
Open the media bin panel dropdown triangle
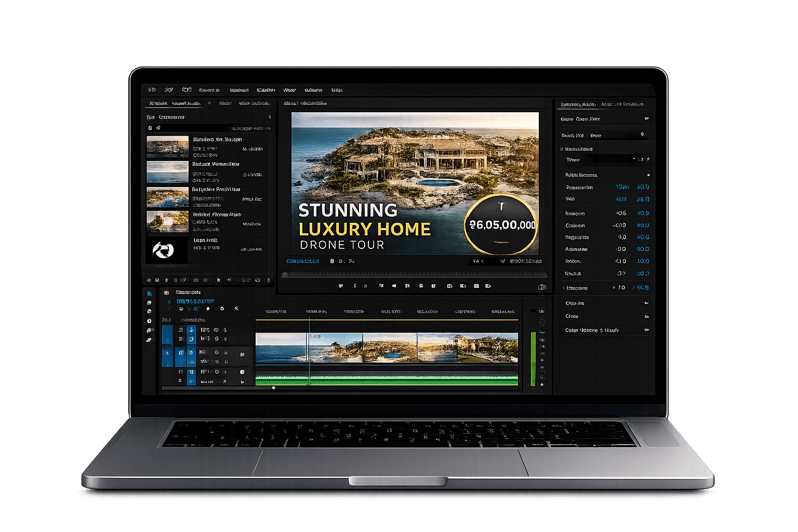point(209,103)
